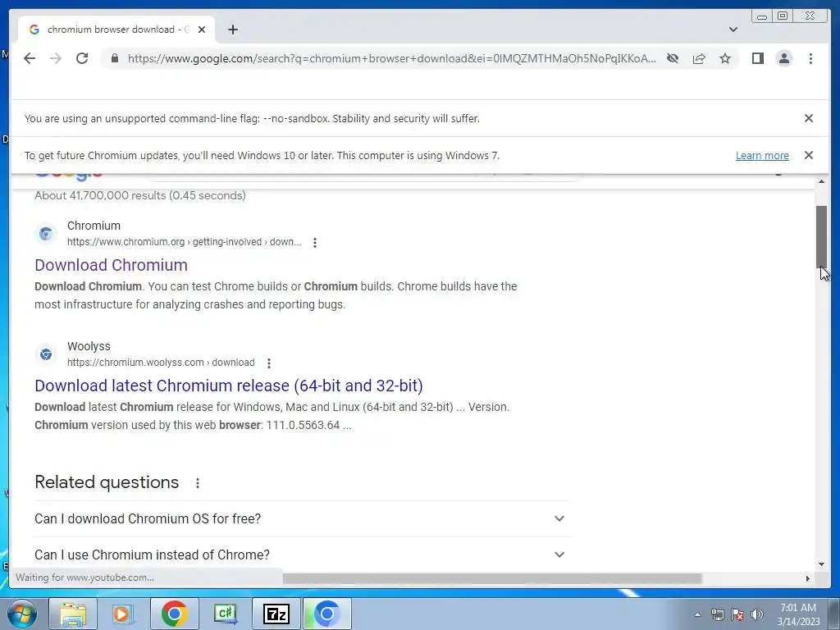The height and width of the screenshot is (630, 840).
Task: Switch to the Chromium taskbar button
Action: [327, 614]
